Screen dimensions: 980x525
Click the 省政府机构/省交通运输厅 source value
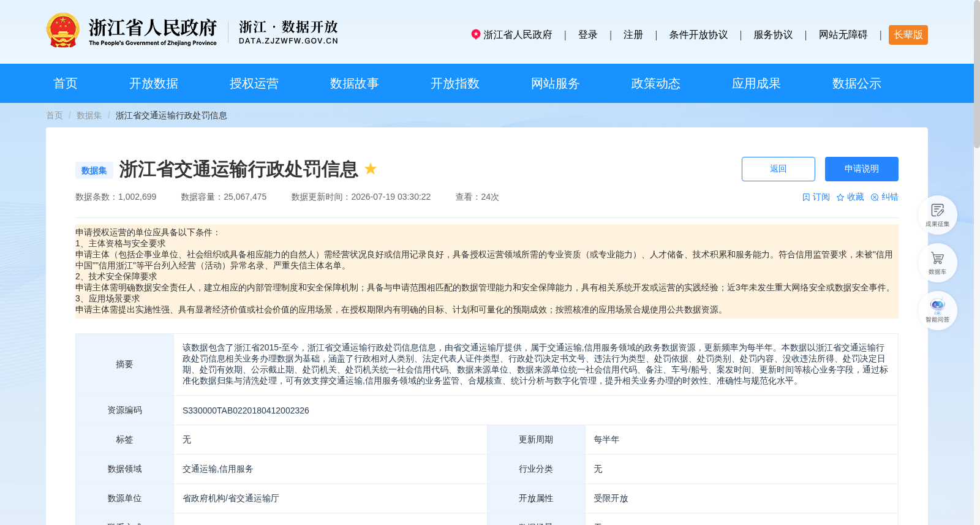(231, 499)
